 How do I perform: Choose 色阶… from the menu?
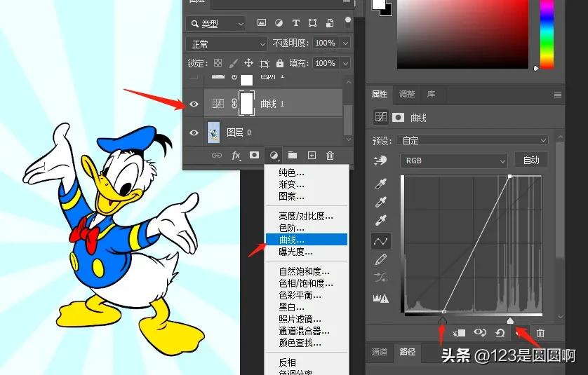(x=291, y=228)
